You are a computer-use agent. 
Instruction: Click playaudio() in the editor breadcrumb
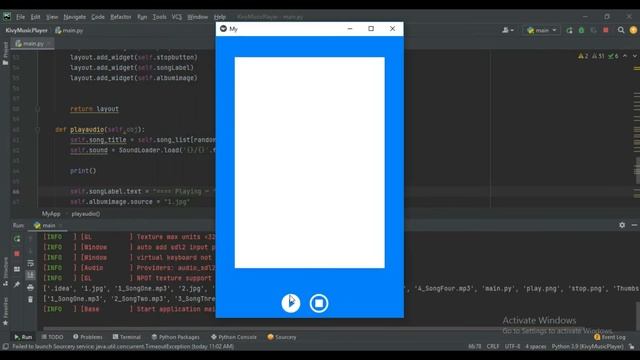click(86, 214)
